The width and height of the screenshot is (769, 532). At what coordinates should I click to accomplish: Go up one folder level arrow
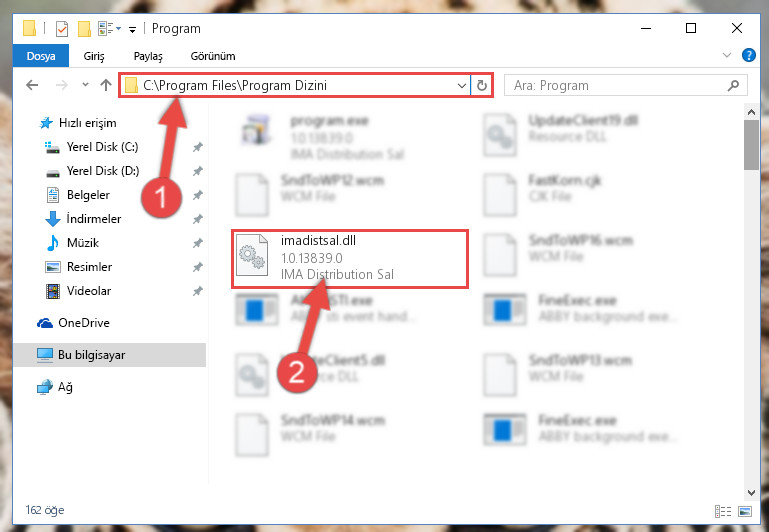pyautogui.click(x=105, y=85)
